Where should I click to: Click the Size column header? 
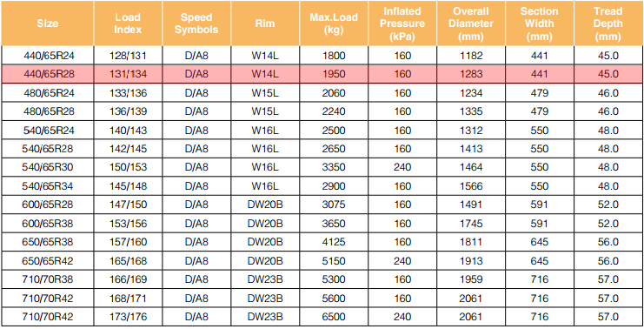pos(47,23)
